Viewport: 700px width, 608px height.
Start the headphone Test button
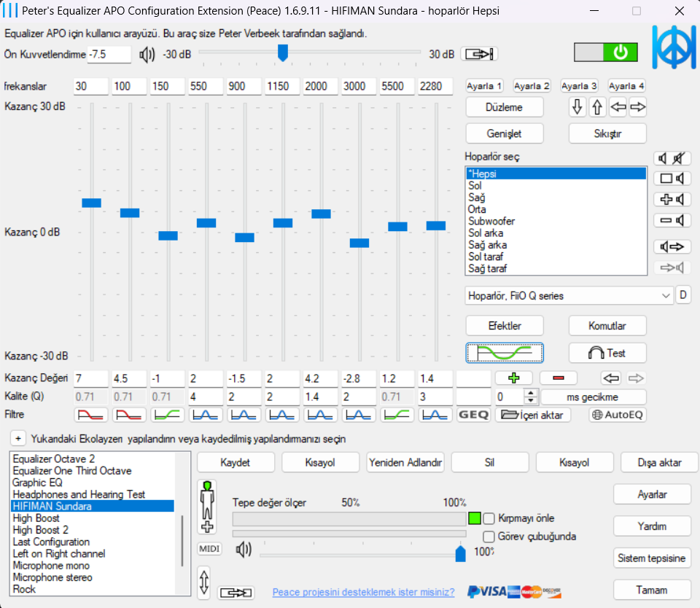click(x=607, y=353)
